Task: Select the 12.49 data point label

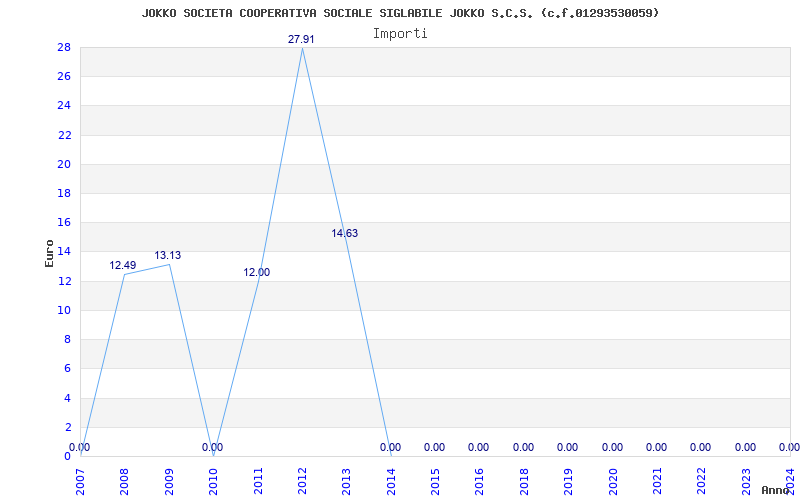Action: pyautogui.click(x=123, y=265)
